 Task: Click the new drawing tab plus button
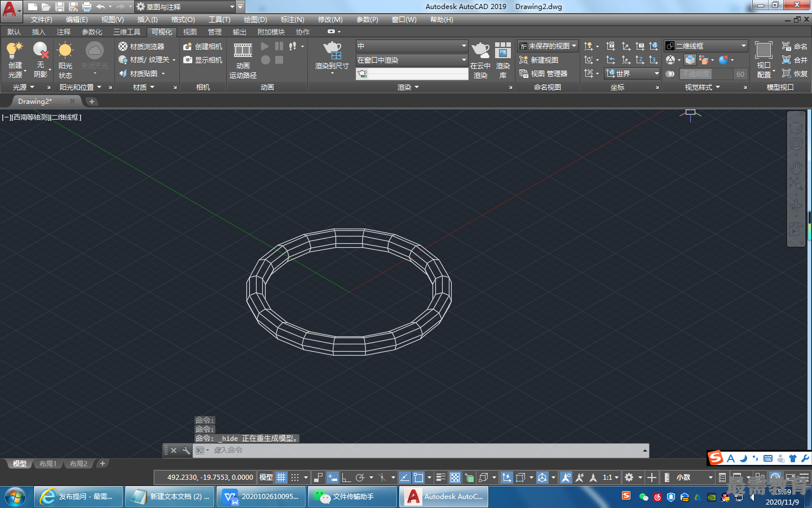point(92,102)
